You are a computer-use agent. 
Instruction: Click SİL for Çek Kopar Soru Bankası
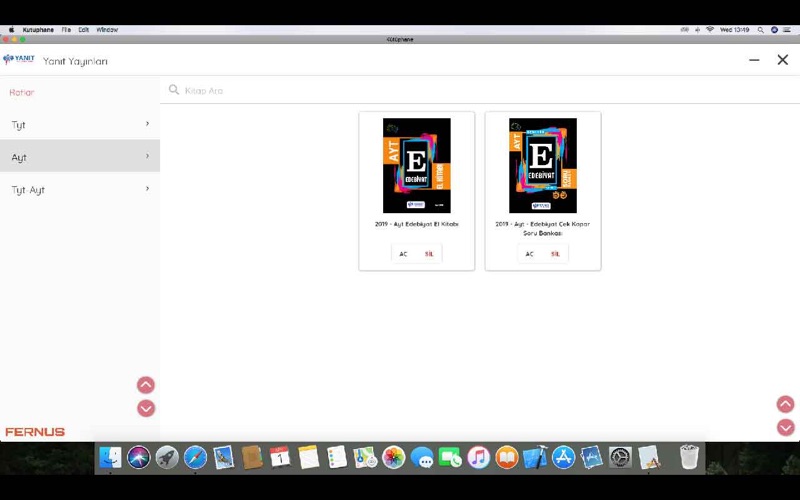555,254
